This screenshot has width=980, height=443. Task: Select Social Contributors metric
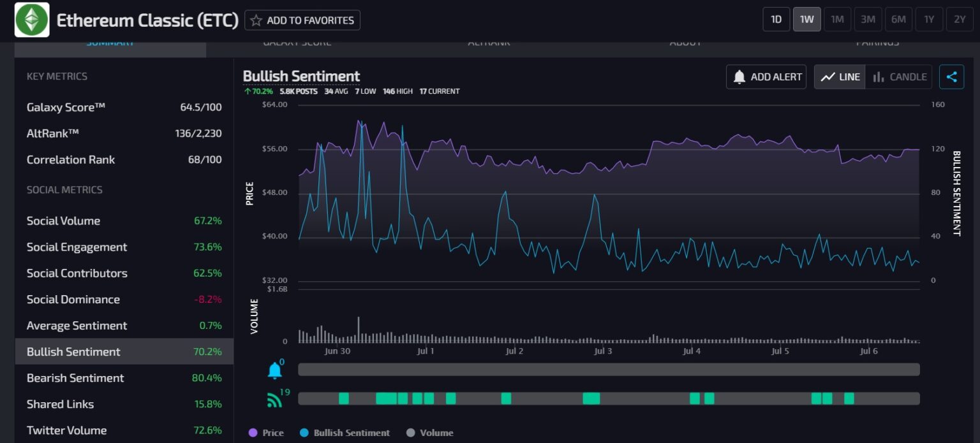(x=124, y=273)
